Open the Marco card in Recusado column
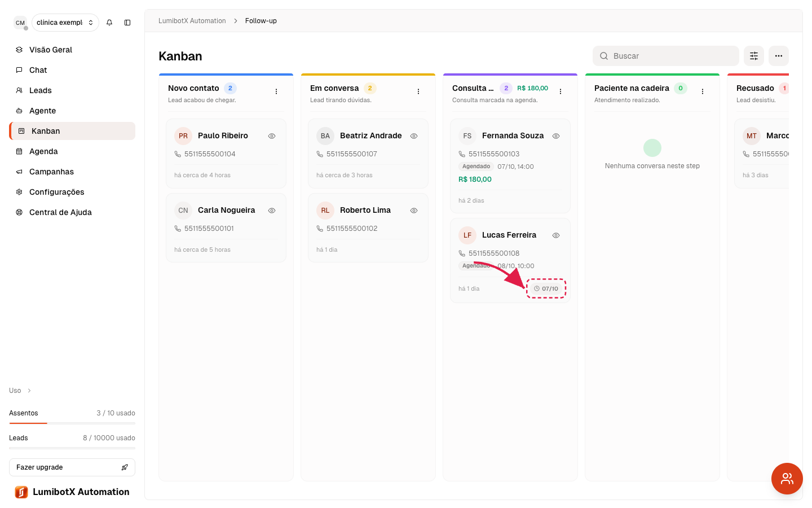Viewport: 812px width, 508px height. (762, 154)
